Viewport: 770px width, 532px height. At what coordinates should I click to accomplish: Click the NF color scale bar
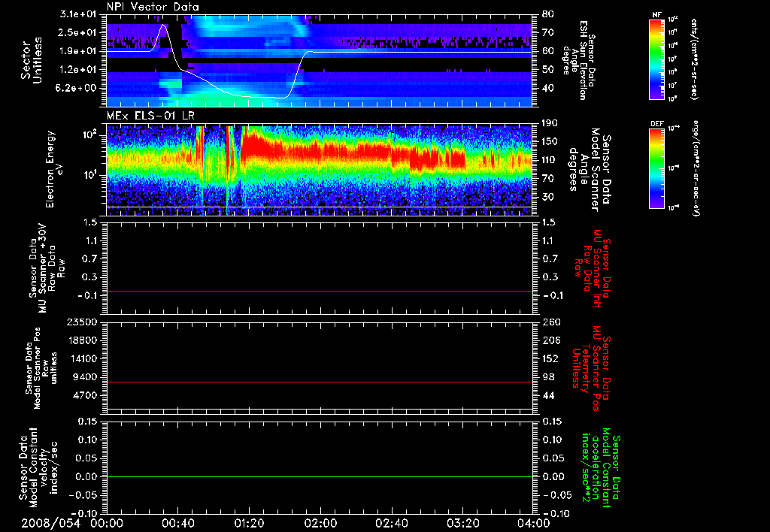pos(657,59)
